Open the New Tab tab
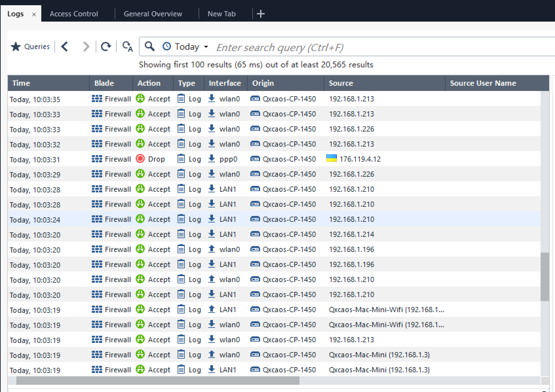This screenshot has height=392, width=555. tap(221, 14)
